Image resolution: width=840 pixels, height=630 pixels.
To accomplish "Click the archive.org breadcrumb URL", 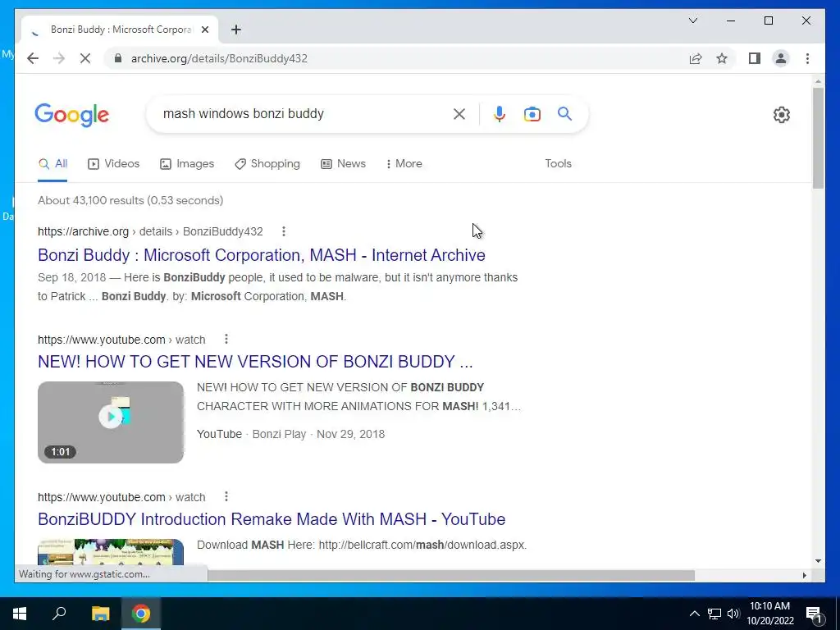I will coord(150,231).
